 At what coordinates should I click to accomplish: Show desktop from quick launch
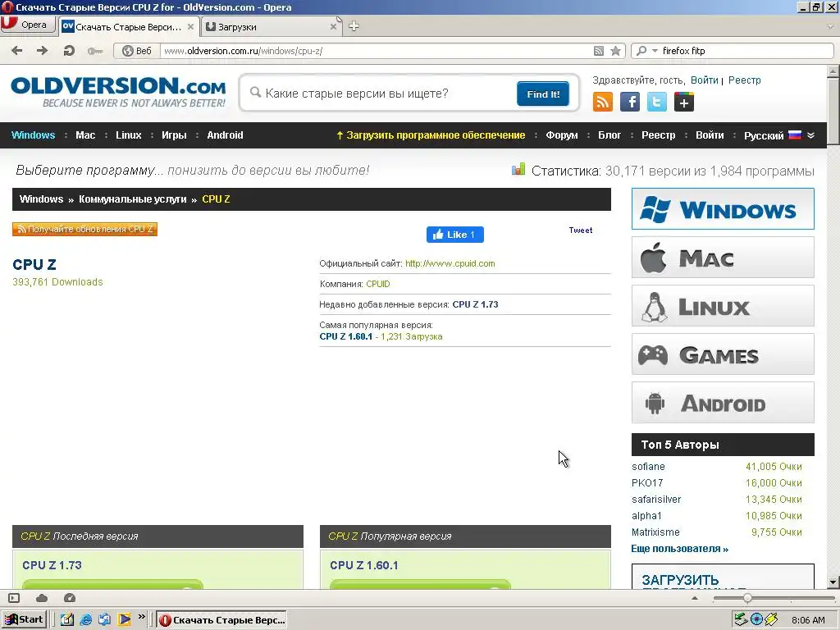coord(67,620)
